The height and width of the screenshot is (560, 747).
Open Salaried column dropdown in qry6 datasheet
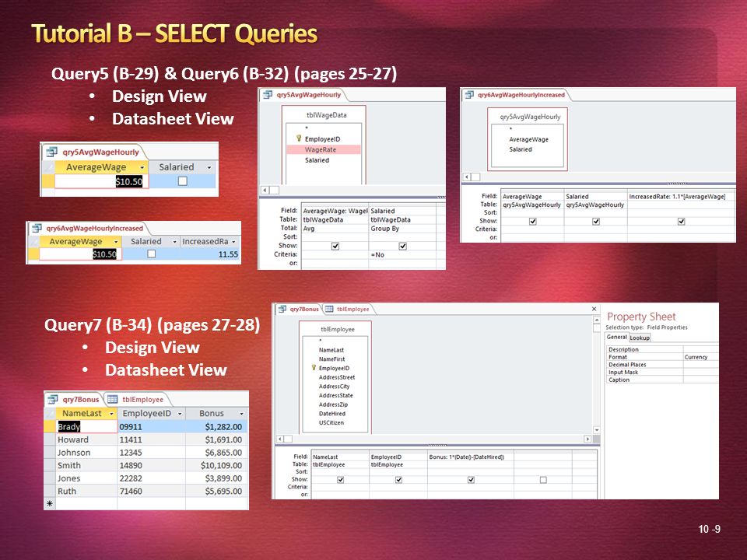pos(175,242)
